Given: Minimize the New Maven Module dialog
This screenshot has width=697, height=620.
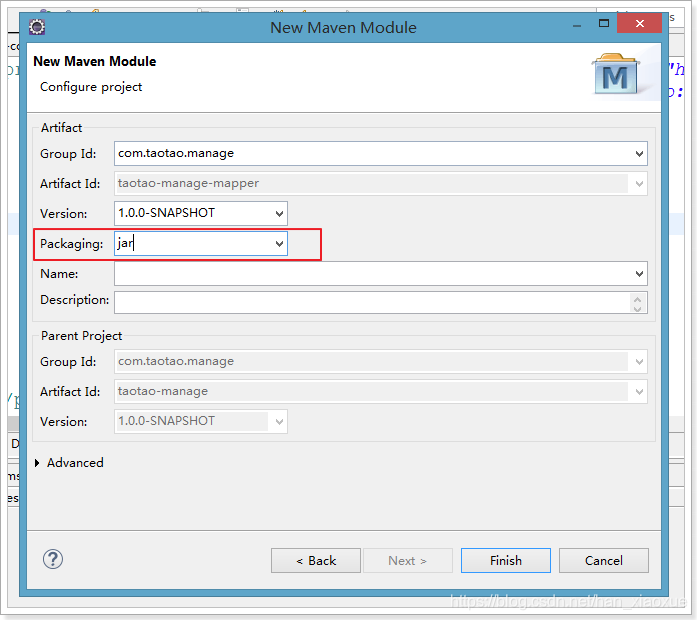Looking at the screenshot, I should pos(577,25).
